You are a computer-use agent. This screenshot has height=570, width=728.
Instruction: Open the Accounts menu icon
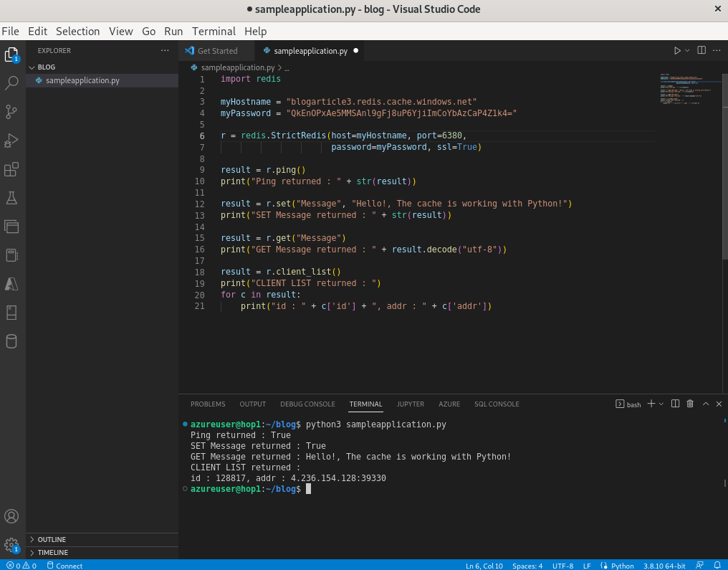pos(11,516)
